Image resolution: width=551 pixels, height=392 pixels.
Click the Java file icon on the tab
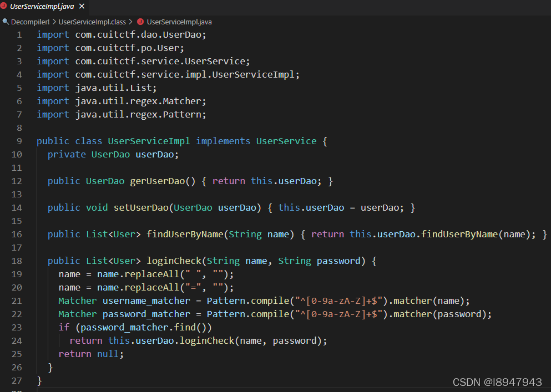pos(3,6)
